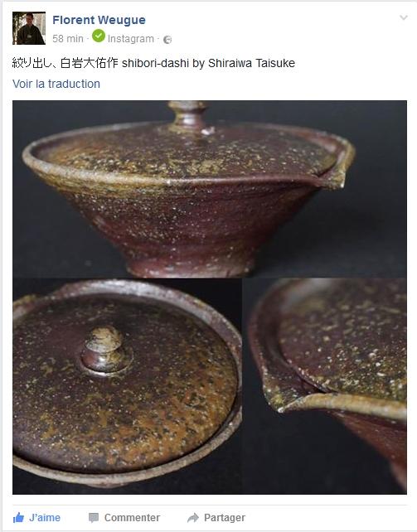
Task: Click the Partager button label
Action: coord(225,518)
